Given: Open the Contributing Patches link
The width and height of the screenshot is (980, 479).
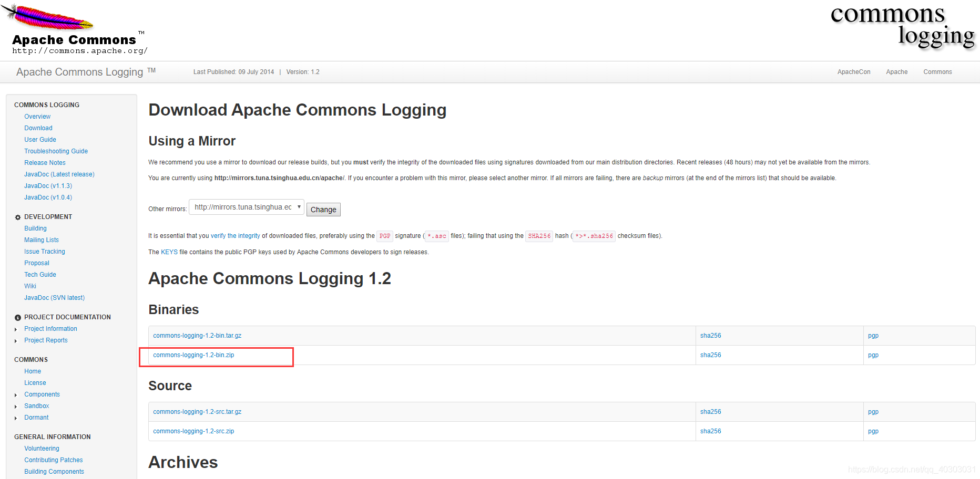Looking at the screenshot, I should point(54,460).
